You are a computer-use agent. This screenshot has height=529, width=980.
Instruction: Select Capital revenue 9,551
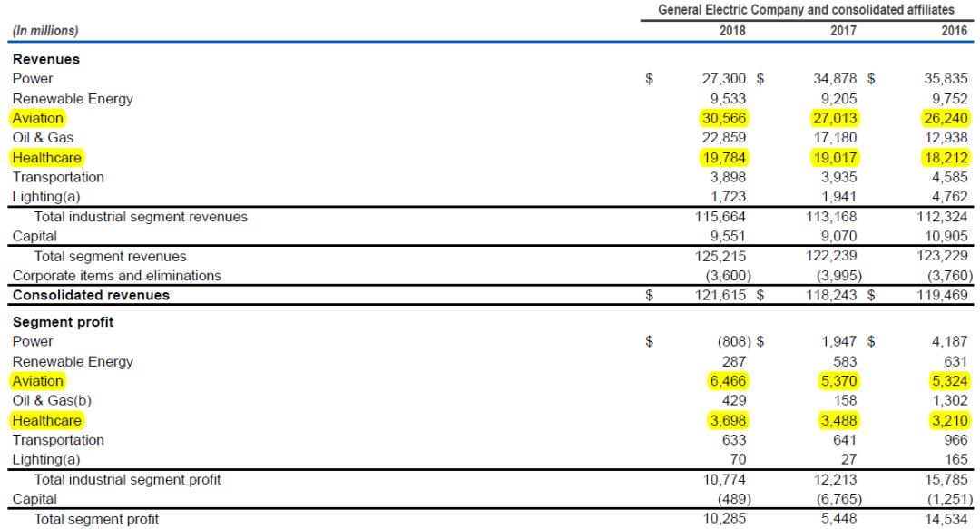click(x=728, y=236)
